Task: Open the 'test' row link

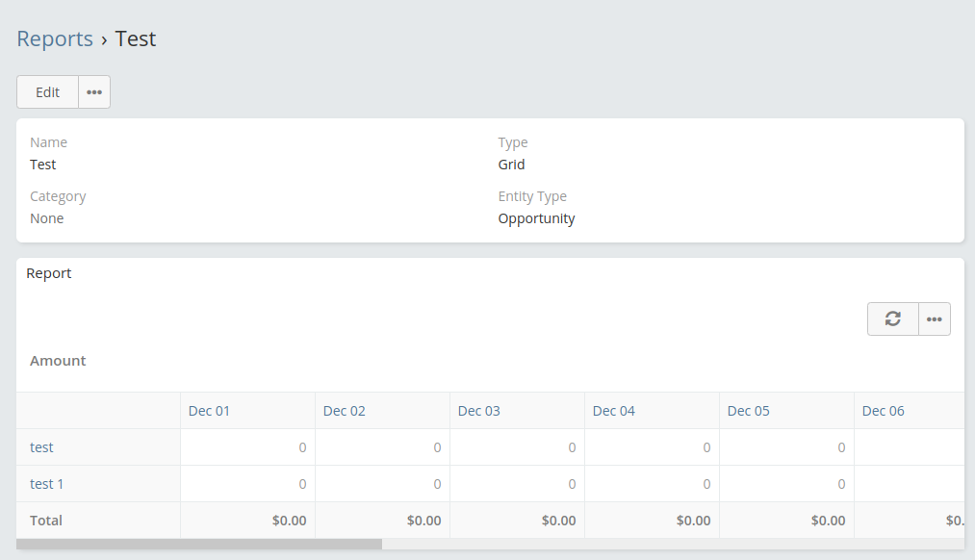Action: (41, 447)
